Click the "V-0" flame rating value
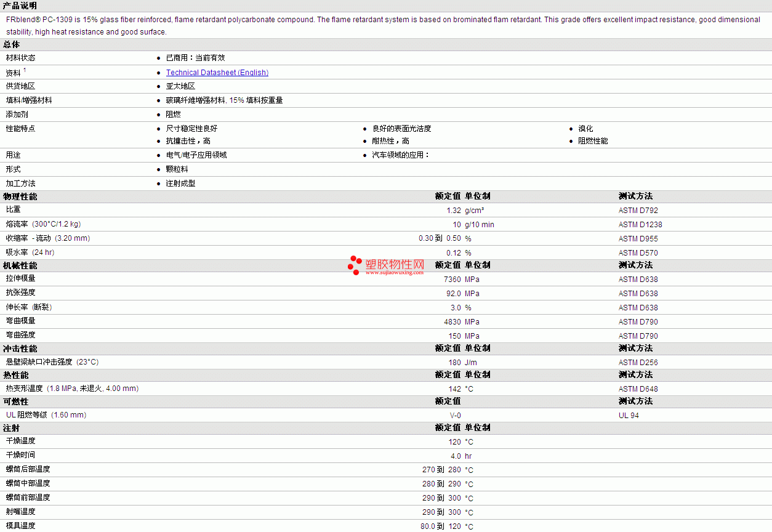Image resolution: width=772 pixels, height=532 pixels. 456,416
